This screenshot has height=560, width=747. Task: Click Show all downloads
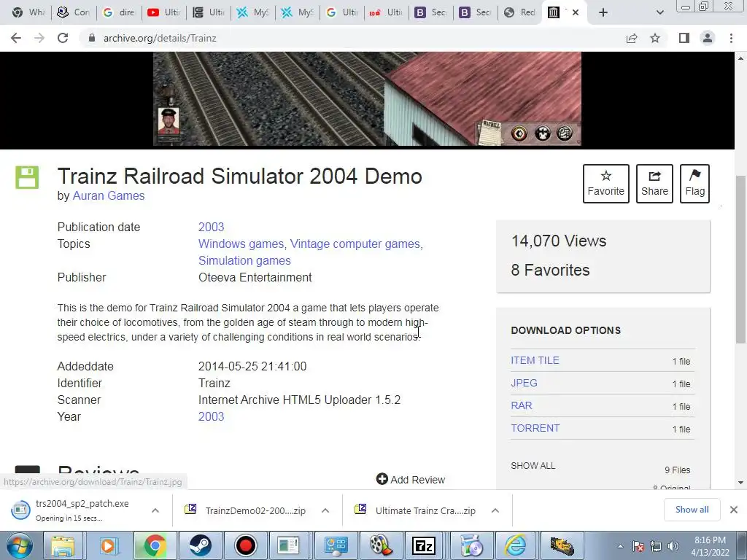coord(692,510)
